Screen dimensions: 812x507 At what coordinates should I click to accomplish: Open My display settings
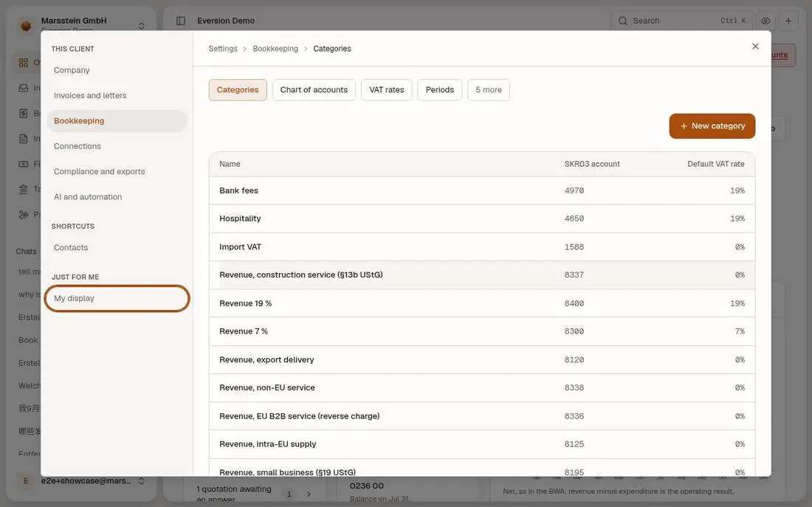[117, 298]
